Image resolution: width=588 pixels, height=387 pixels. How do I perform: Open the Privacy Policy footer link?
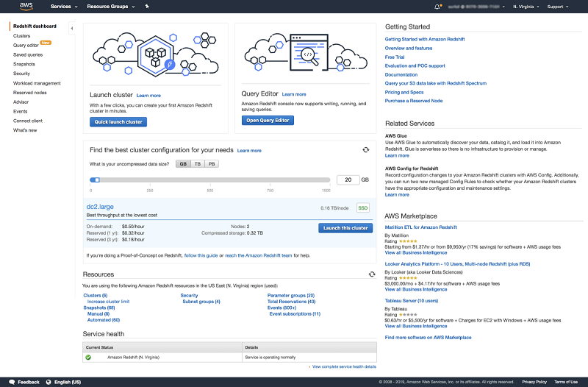coord(534,382)
